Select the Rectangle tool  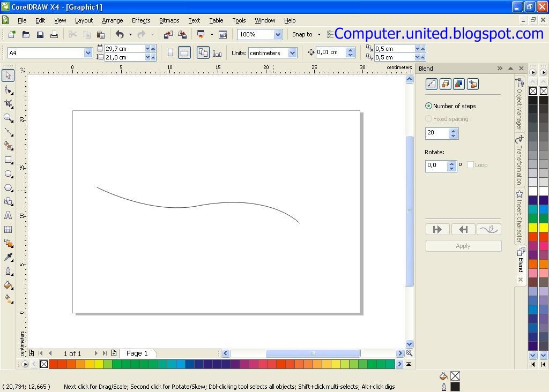coord(8,160)
